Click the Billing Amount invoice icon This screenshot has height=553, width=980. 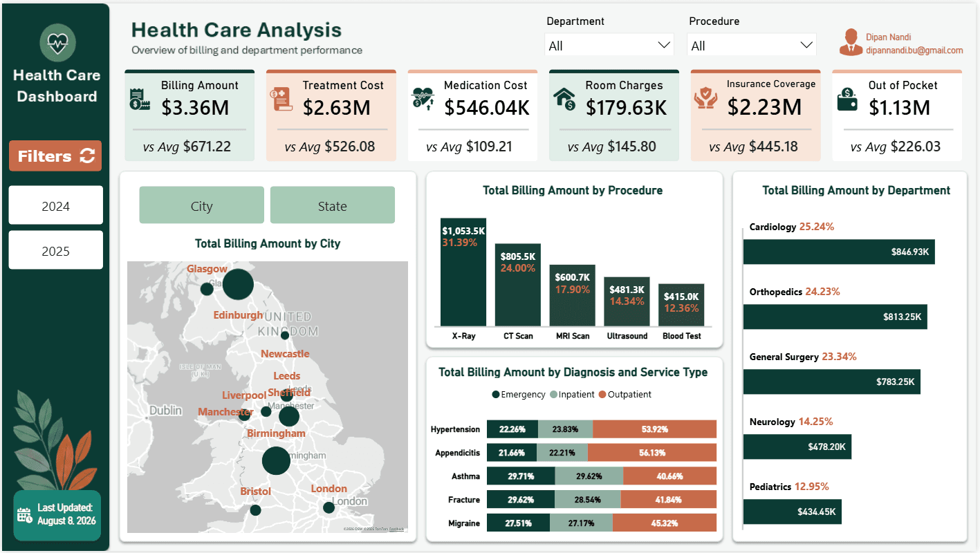point(140,98)
